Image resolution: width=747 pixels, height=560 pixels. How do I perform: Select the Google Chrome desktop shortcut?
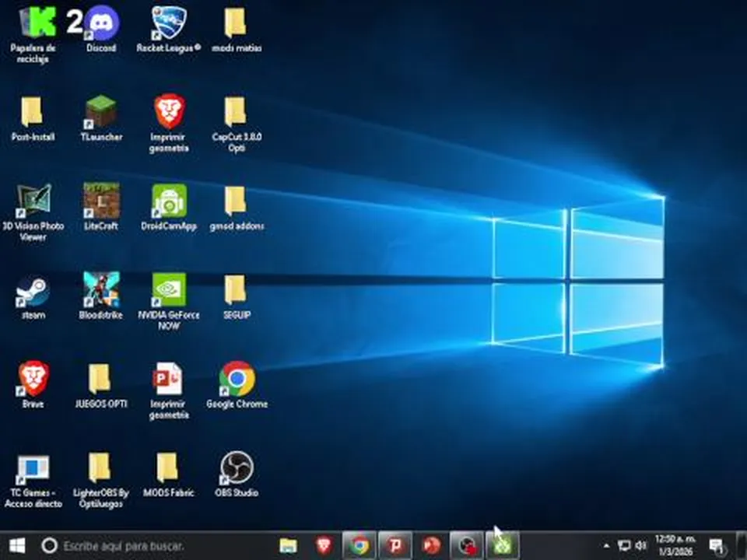click(x=237, y=386)
